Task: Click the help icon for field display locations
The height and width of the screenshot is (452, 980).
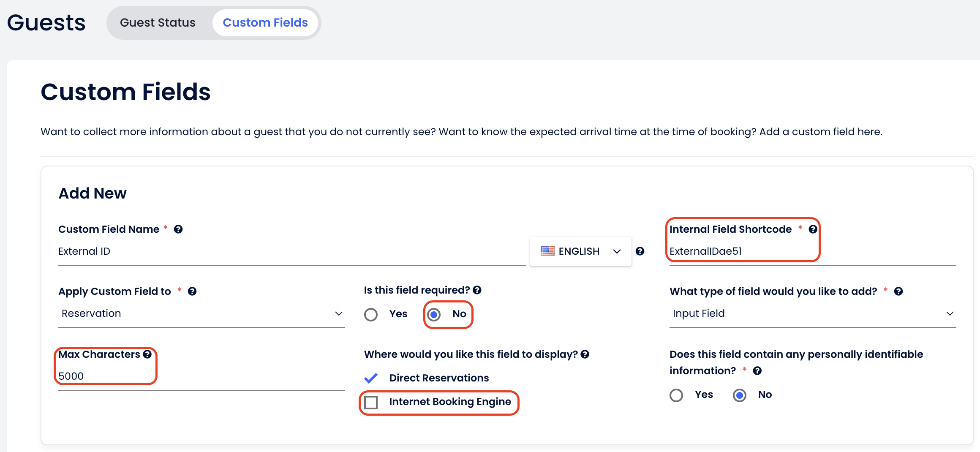Action: [585, 354]
